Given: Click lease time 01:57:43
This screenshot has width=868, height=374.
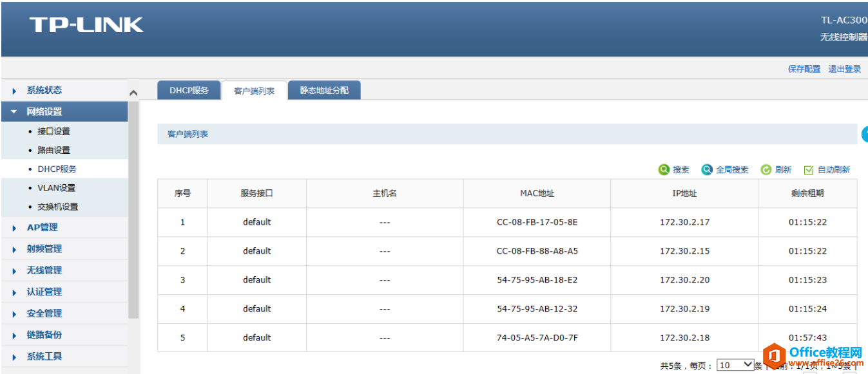Looking at the screenshot, I should coord(807,338).
